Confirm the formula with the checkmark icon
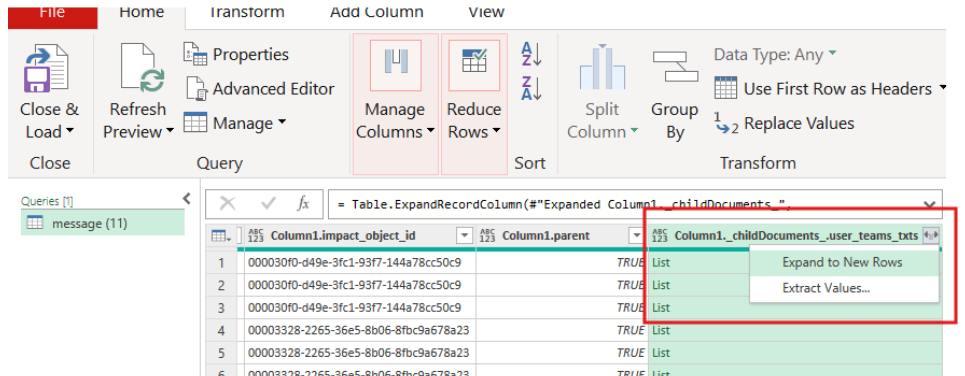Viewport: 965px width, 376px height. 268,204
